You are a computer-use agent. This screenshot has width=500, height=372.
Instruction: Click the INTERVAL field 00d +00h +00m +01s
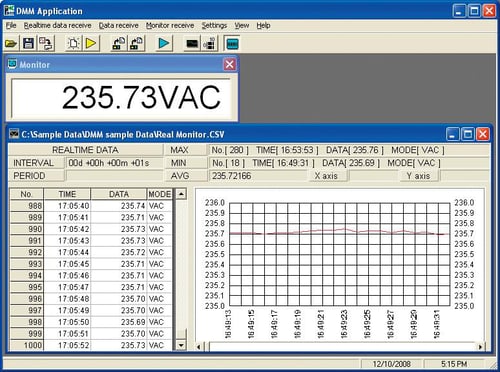(x=114, y=163)
